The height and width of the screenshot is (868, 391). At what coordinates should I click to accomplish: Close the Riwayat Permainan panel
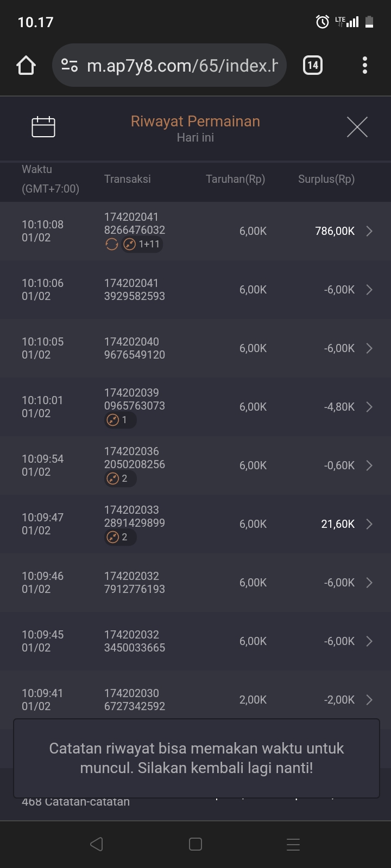point(357,127)
